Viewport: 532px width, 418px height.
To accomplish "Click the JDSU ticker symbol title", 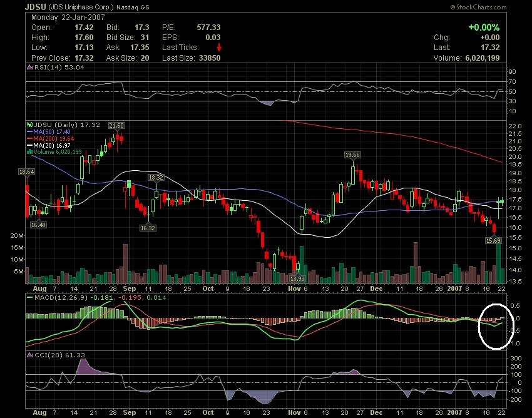I will pyautogui.click(x=36, y=7).
